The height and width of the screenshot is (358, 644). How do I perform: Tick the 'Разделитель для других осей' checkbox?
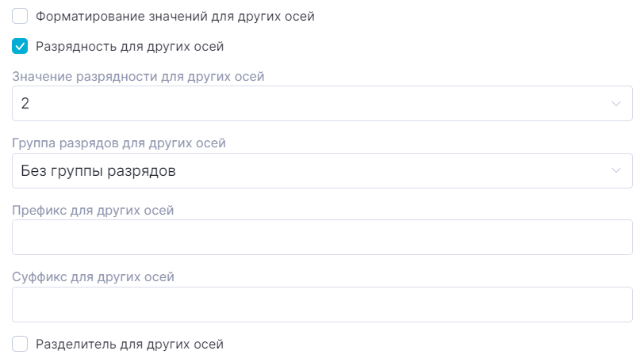click(21, 344)
